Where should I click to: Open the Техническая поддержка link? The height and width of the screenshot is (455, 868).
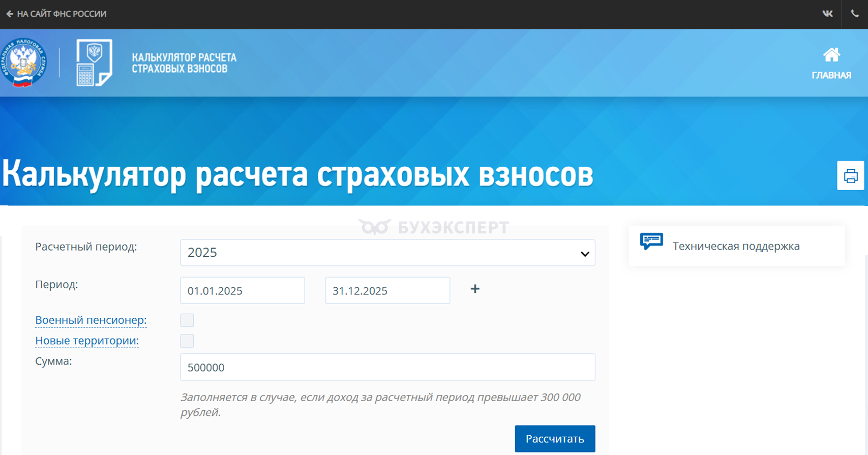coord(736,246)
